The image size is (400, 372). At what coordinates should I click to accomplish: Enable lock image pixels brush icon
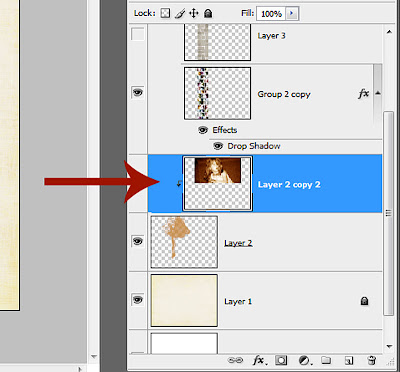click(180, 13)
